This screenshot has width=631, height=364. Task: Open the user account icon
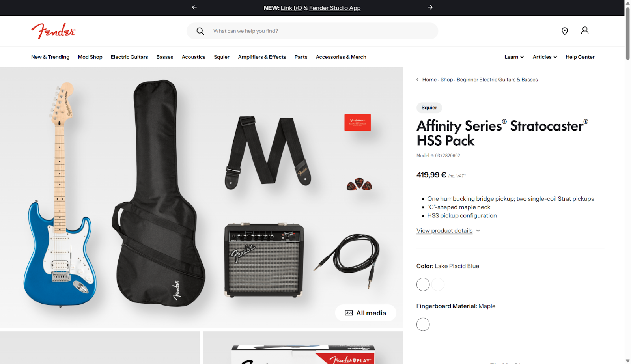[x=585, y=30]
